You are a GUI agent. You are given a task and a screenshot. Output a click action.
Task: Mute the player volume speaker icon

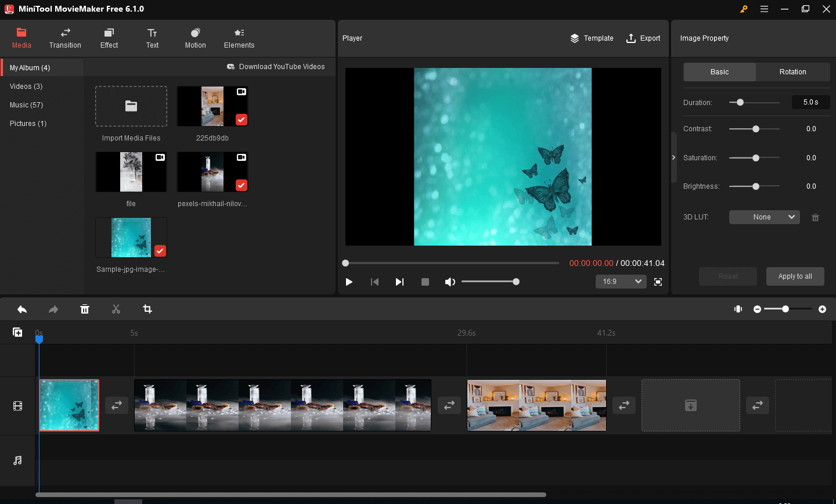click(449, 282)
